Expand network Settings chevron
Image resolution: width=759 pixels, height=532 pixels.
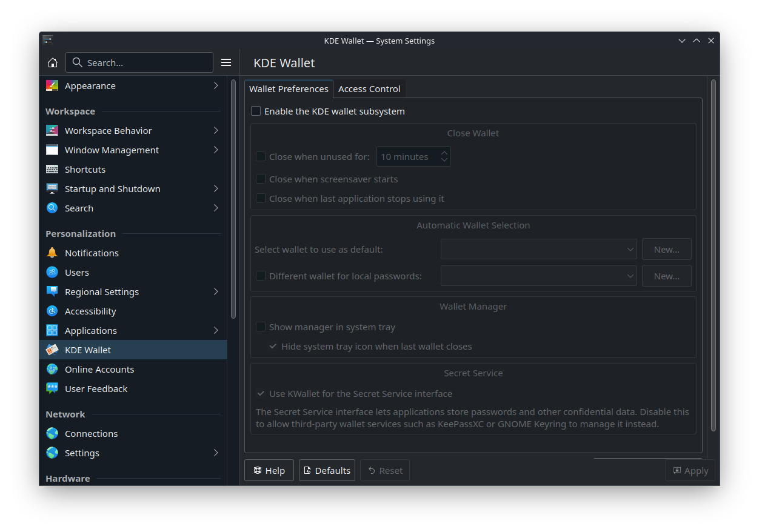(216, 453)
